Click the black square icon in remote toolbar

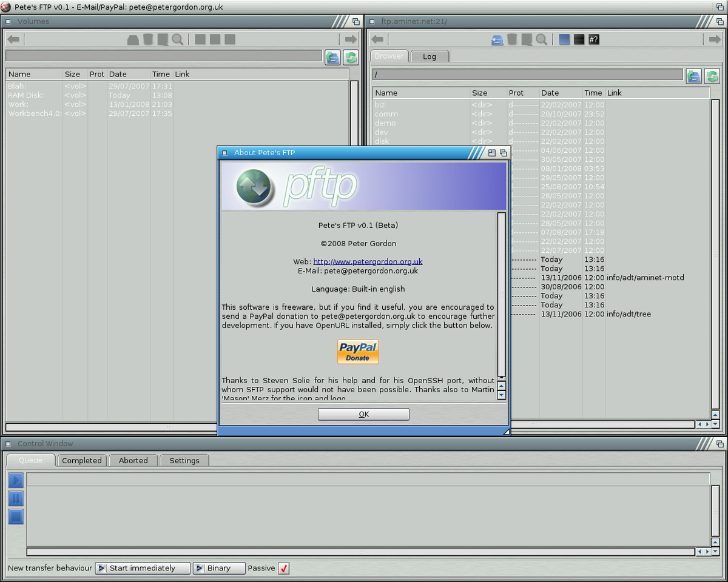[x=579, y=39]
